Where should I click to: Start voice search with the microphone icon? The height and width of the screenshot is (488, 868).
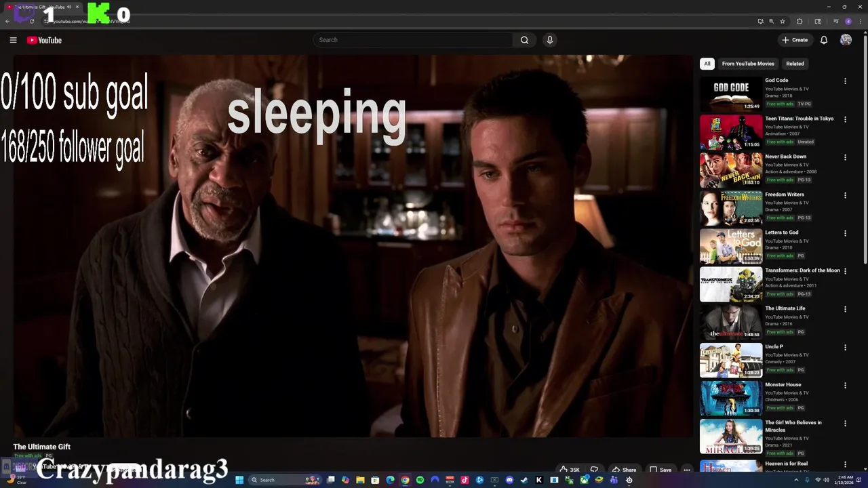click(550, 40)
